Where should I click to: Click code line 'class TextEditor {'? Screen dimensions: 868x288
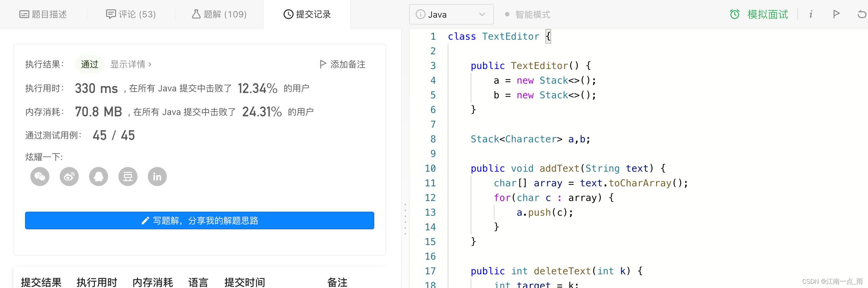(x=499, y=36)
